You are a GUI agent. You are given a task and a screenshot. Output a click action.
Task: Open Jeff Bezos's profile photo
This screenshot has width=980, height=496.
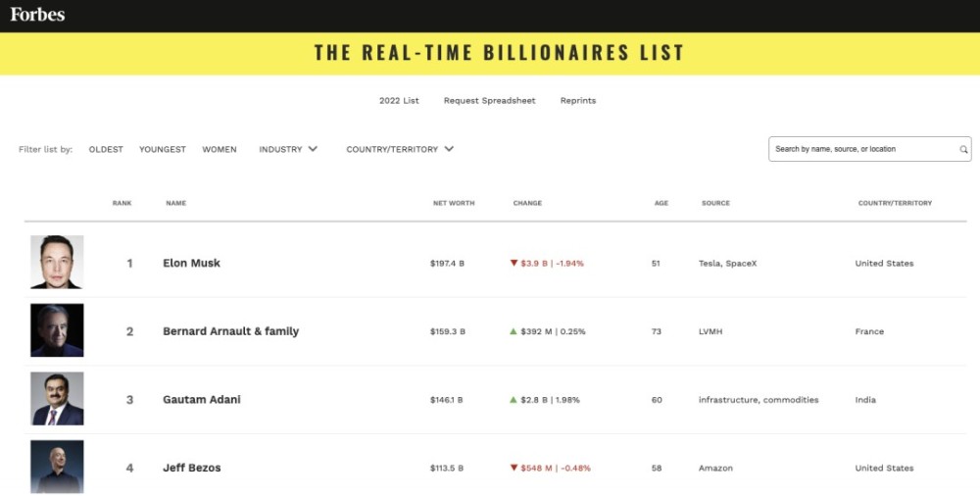coord(57,467)
